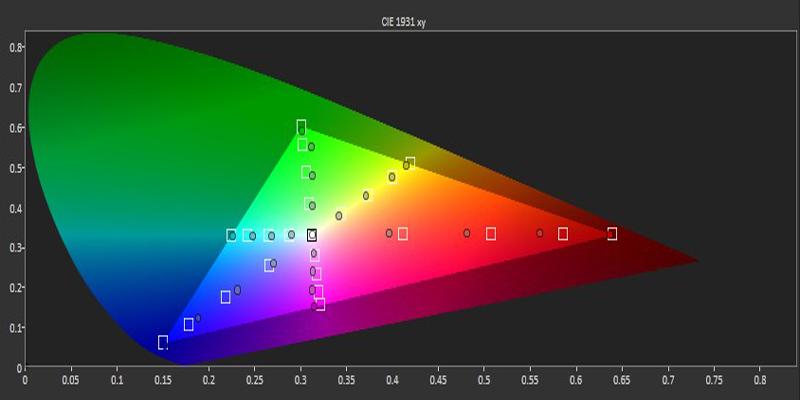800x400 pixels.
Task: Click the x-axis label 0.75
Action: pos(714,380)
